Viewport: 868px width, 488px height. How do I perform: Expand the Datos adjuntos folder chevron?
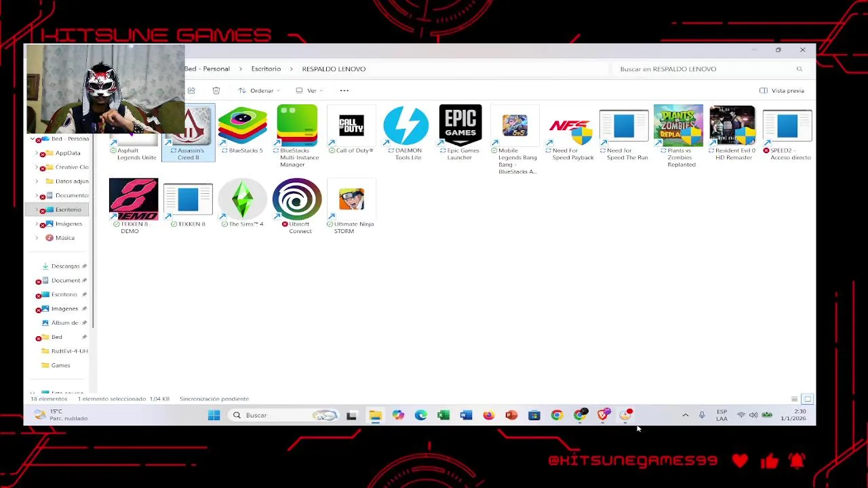click(37, 182)
